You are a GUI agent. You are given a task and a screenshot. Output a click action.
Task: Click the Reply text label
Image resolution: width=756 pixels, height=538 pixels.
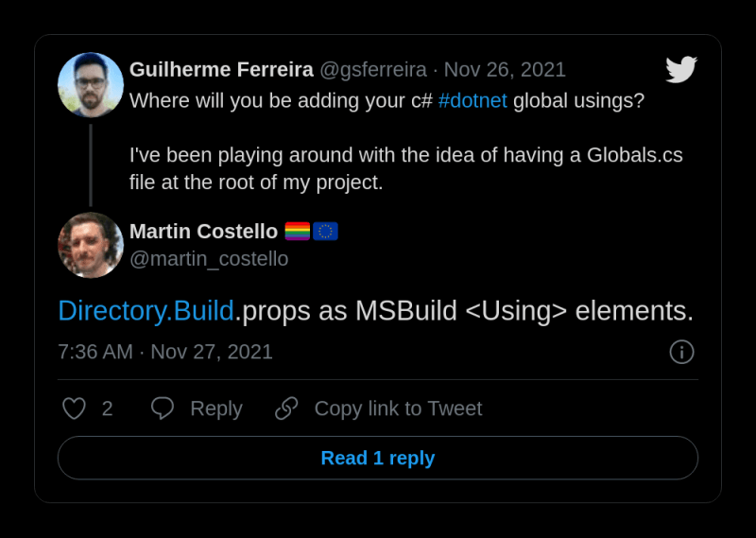tap(216, 408)
